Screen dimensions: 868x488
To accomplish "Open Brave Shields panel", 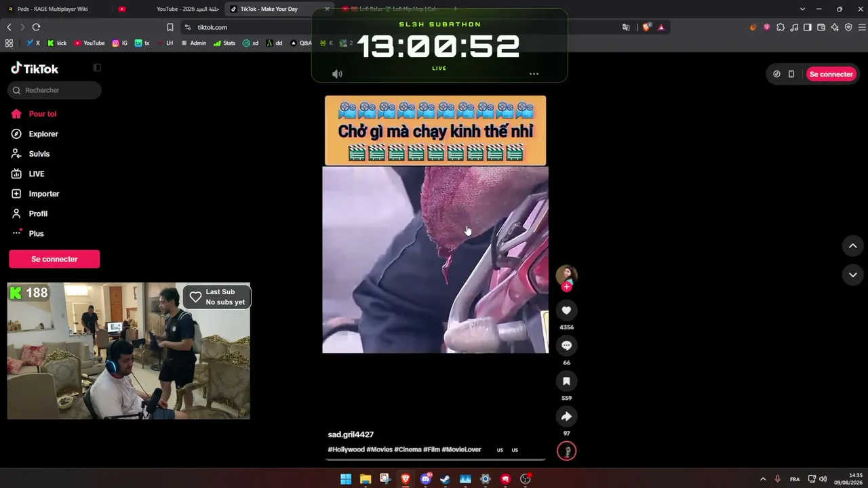I will [x=646, y=27].
